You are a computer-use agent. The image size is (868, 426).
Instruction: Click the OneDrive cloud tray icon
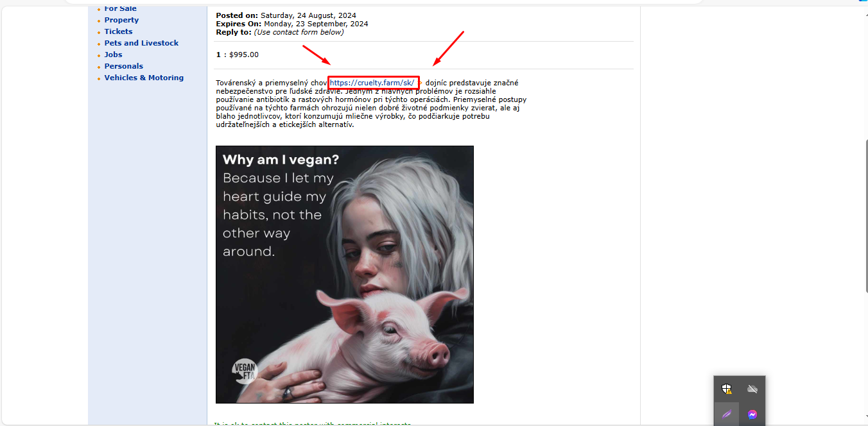click(x=752, y=389)
